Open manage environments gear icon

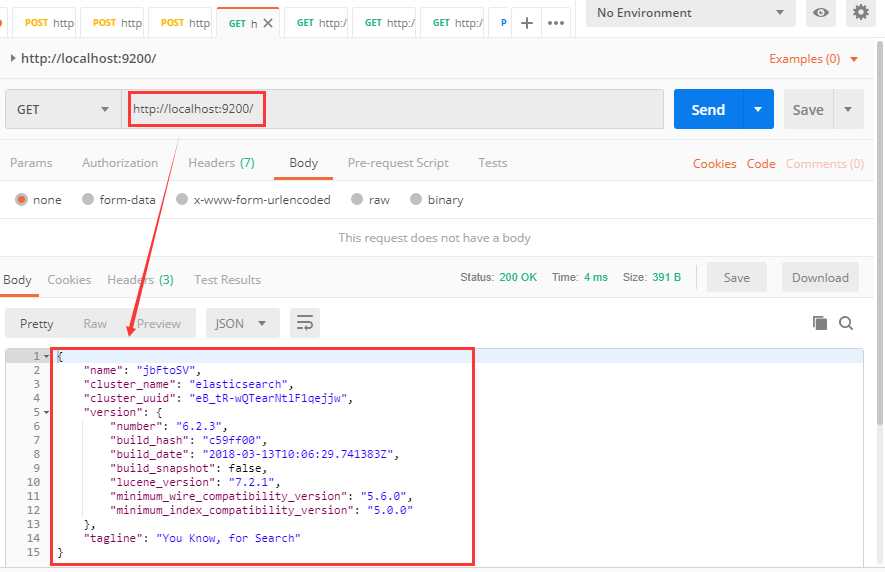point(861,12)
